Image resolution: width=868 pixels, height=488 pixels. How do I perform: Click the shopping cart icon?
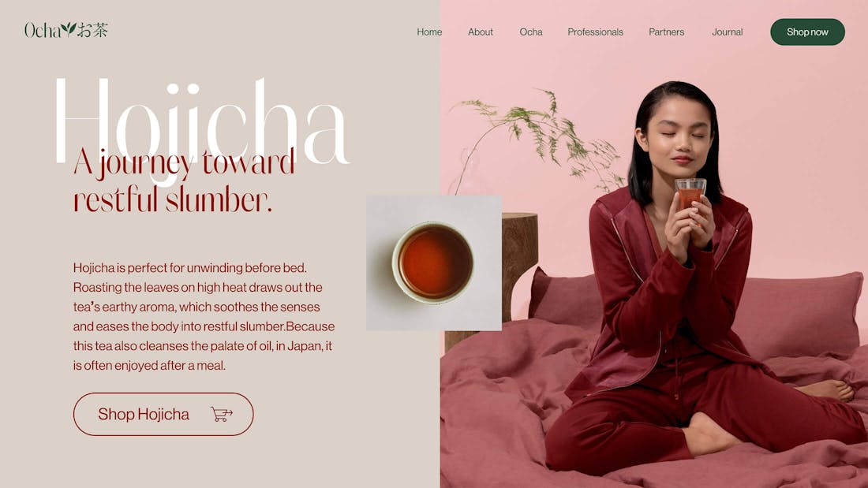pos(222,414)
